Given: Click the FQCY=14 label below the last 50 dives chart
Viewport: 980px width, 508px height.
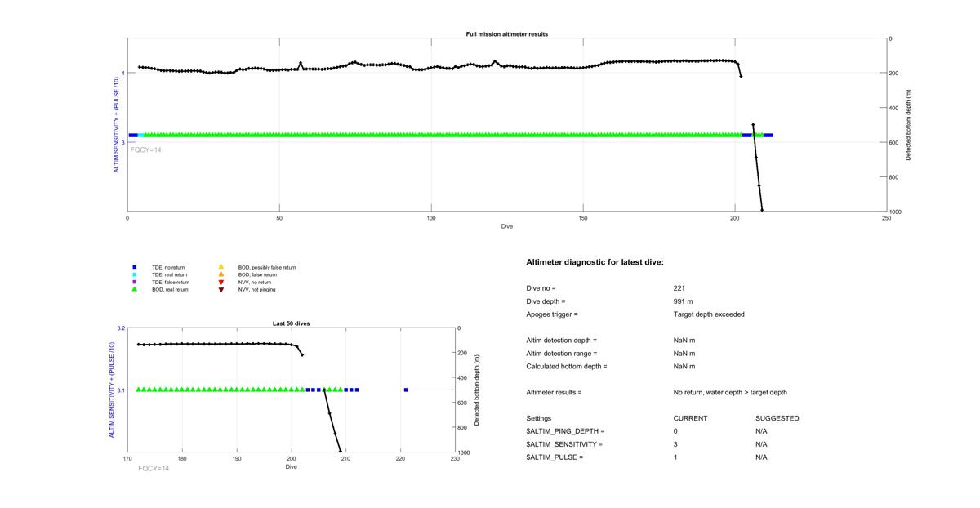Looking at the screenshot, I should (154, 468).
